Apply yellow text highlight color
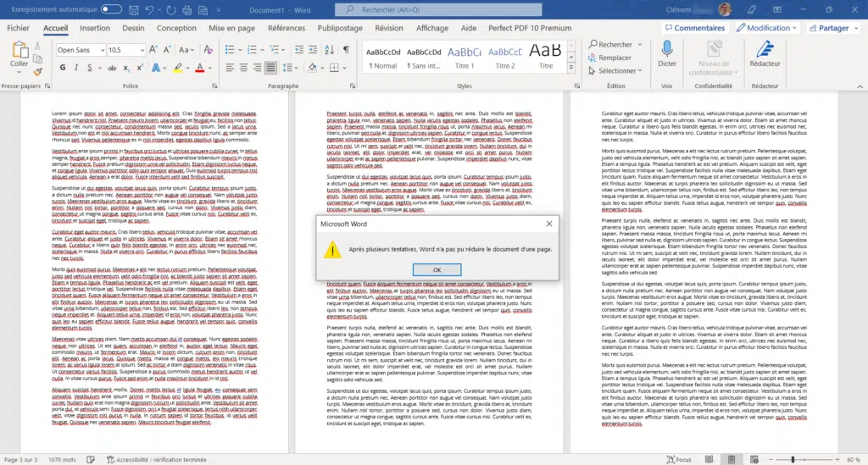The height and width of the screenshot is (465, 868). 178,68
